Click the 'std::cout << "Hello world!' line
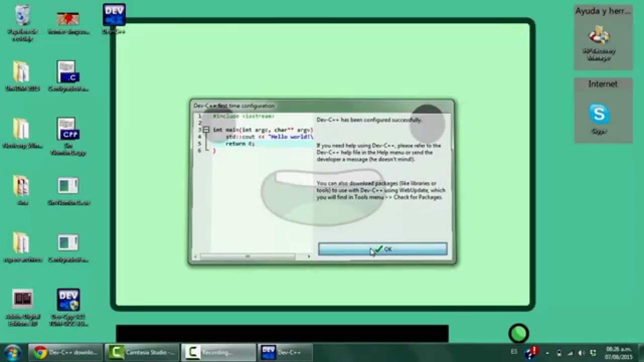Screen dimensions: 644x362 (269, 137)
